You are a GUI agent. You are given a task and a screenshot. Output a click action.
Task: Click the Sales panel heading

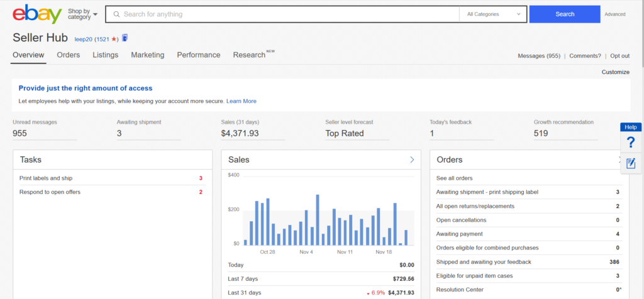pyautogui.click(x=238, y=160)
